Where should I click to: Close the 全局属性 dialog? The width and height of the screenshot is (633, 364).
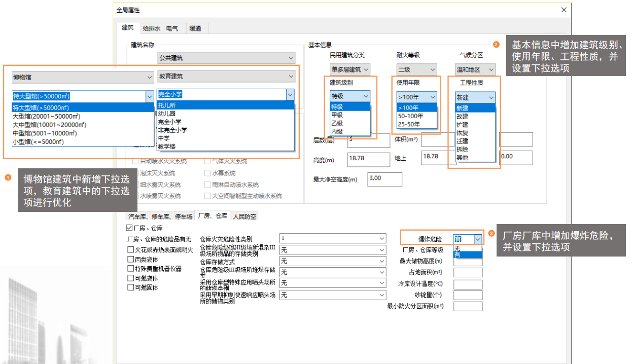click(x=564, y=10)
